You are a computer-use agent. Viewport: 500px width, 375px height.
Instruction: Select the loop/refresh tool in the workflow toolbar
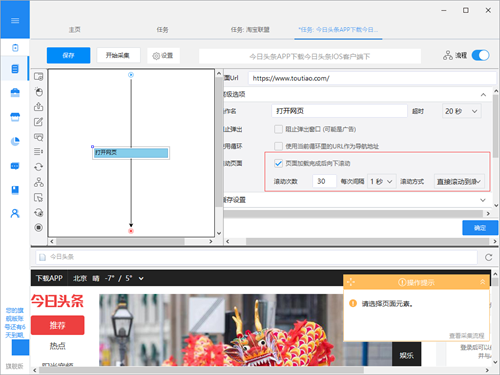point(39,167)
